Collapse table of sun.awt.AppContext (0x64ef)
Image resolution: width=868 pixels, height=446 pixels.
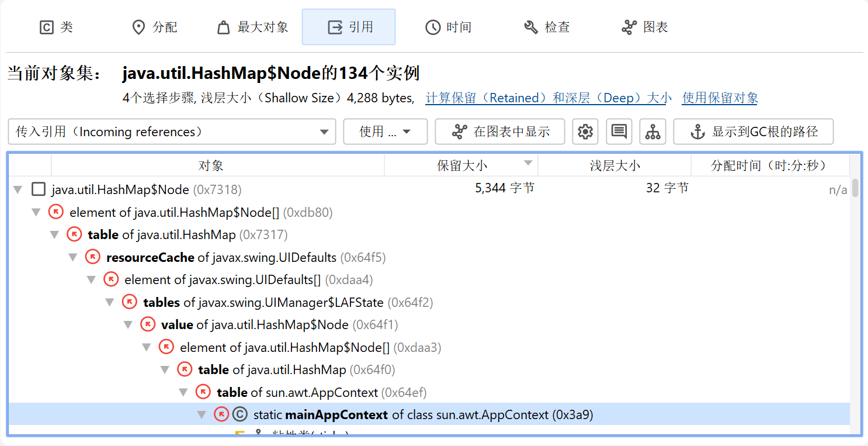coord(184,392)
